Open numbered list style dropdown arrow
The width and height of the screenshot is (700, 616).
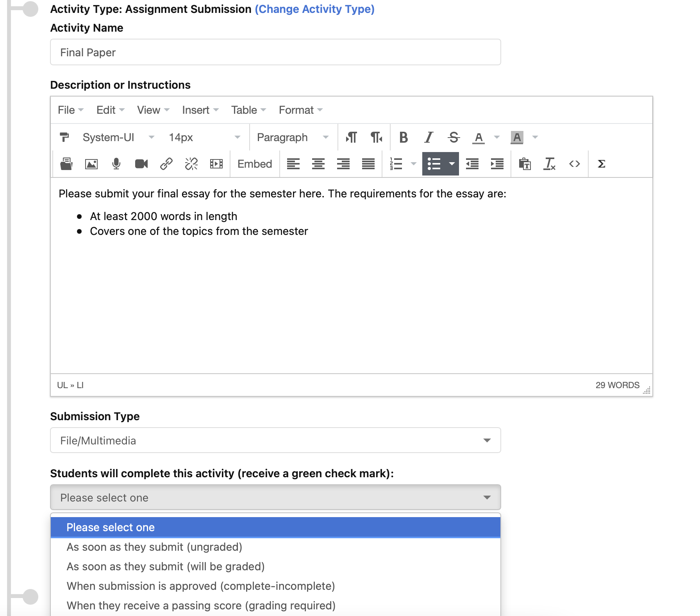pyautogui.click(x=414, y=164)
